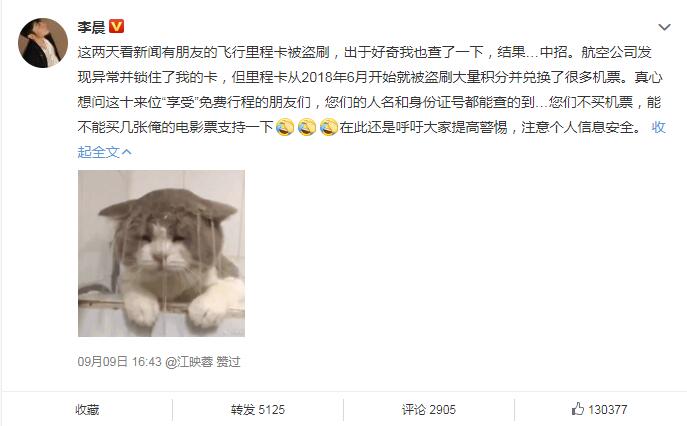The height and width of the screenshot is (426, 687).
Task: Click the 收 link at text end
Action: (x=659, y=127)
